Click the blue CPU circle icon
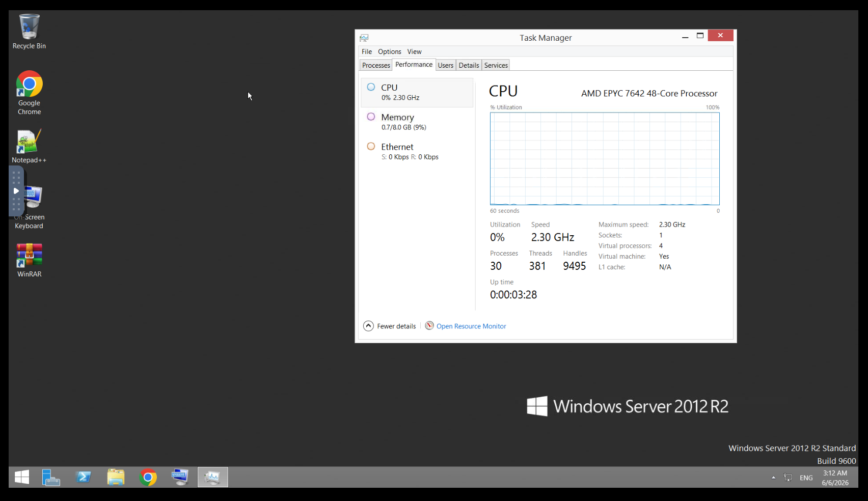Viewport: 868px width, 501px height. pos(371,87)
